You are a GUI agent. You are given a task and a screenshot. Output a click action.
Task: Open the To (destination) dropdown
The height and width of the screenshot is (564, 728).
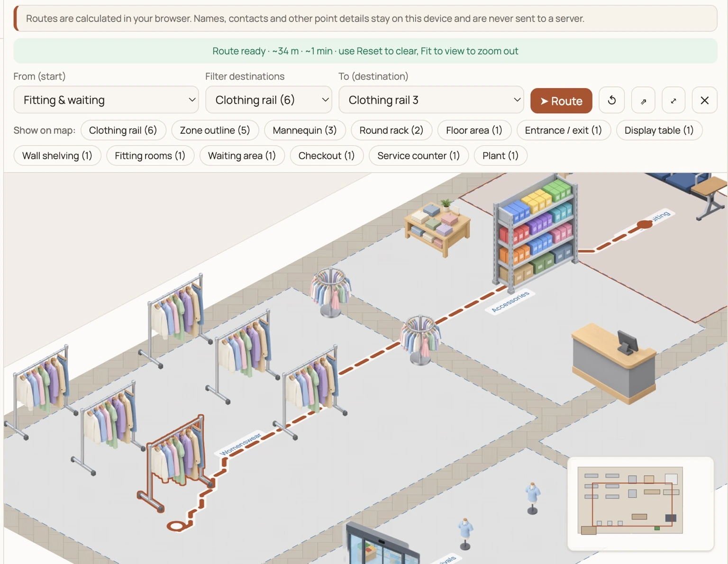tap(431, 100)
